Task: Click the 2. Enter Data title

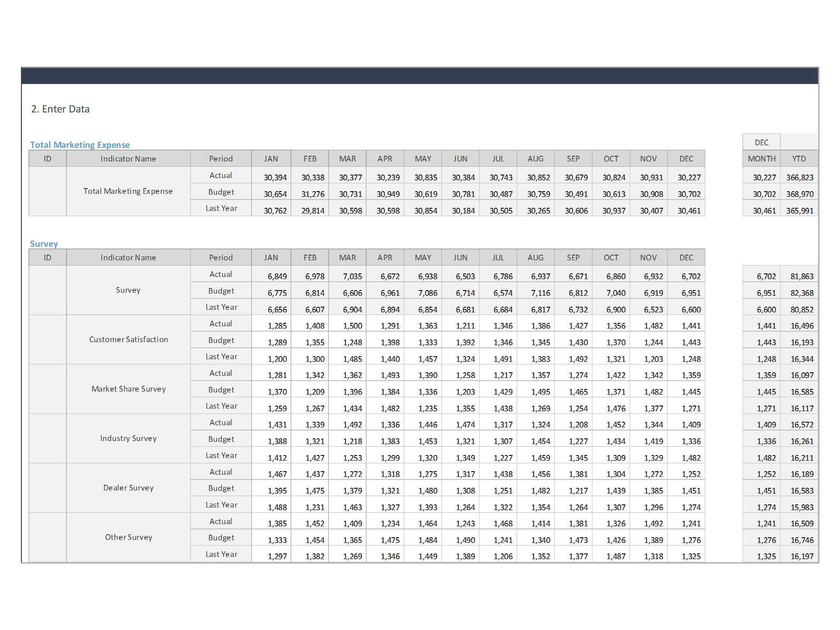Action: (60, 109)
